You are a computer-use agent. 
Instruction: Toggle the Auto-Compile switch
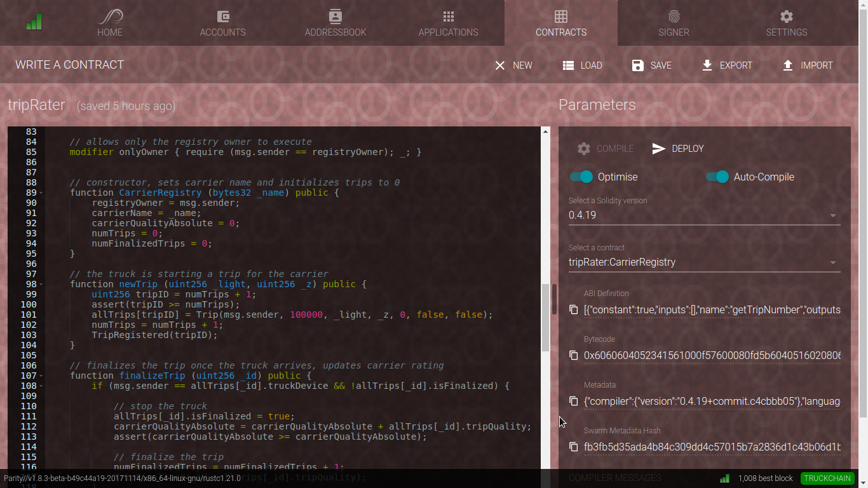tap(717, 177)
